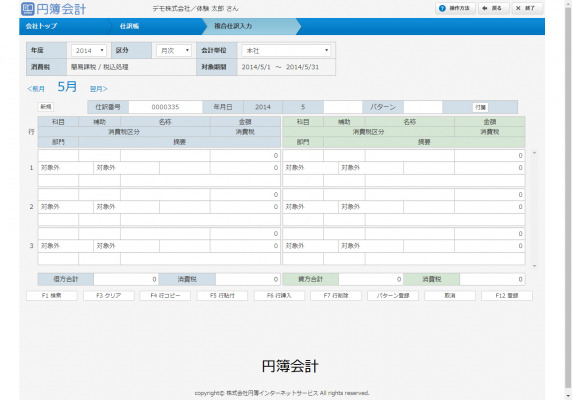Click the 終了 exit X button

tap(526, 8)
